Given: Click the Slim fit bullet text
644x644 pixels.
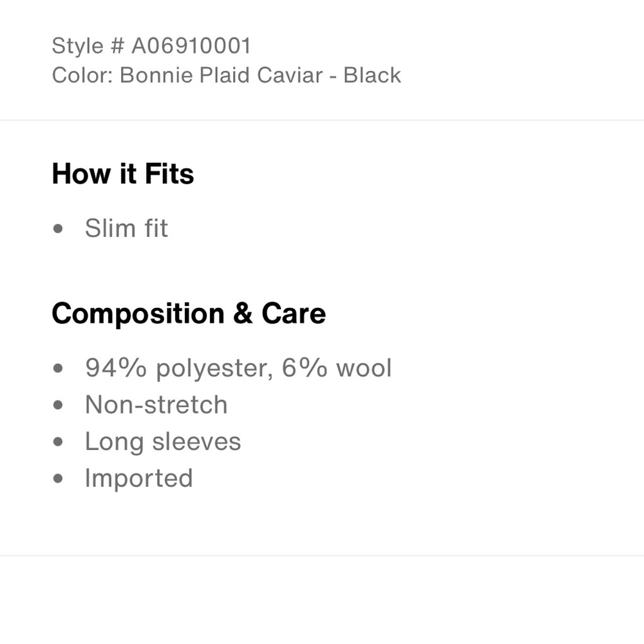Looking at the screenshot, I should tap(126, 228).
